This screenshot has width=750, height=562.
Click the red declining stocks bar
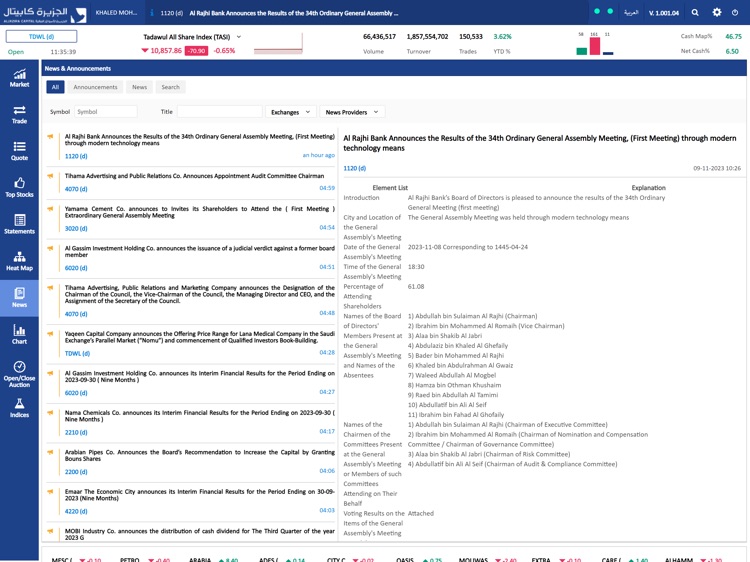tap(595, 46)
